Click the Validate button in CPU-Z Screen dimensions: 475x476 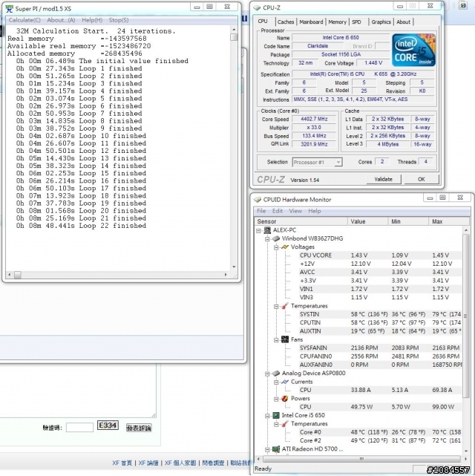[384, 180]
